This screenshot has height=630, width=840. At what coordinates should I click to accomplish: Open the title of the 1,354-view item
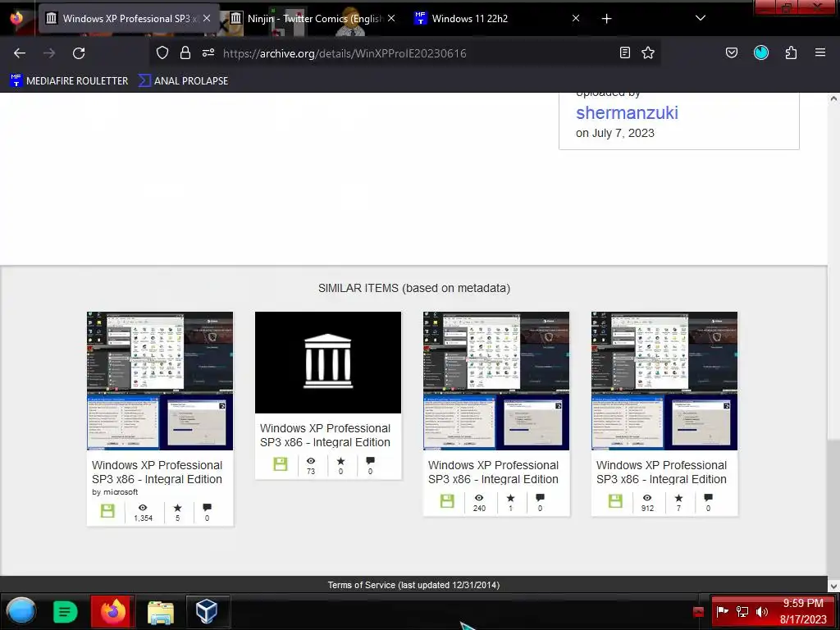coord(157,472)
